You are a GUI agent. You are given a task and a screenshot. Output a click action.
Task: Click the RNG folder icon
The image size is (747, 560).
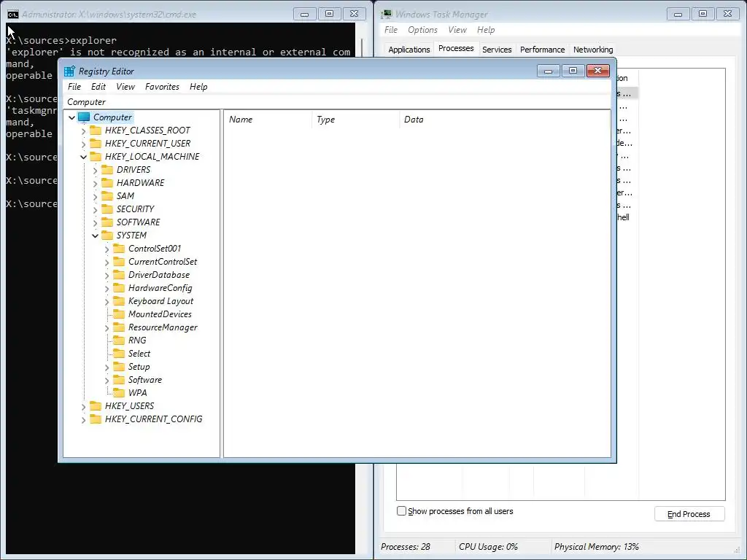[x=119, y=340]
